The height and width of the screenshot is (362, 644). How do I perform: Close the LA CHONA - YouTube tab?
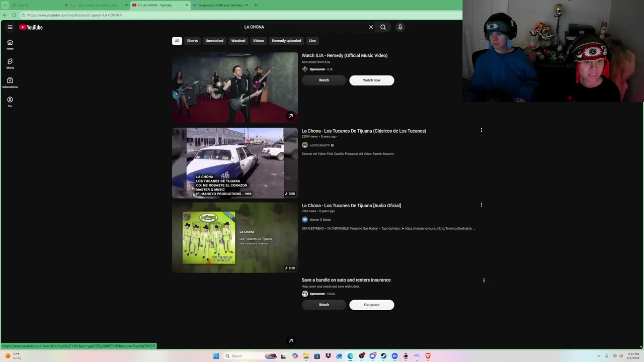point(187,5)
